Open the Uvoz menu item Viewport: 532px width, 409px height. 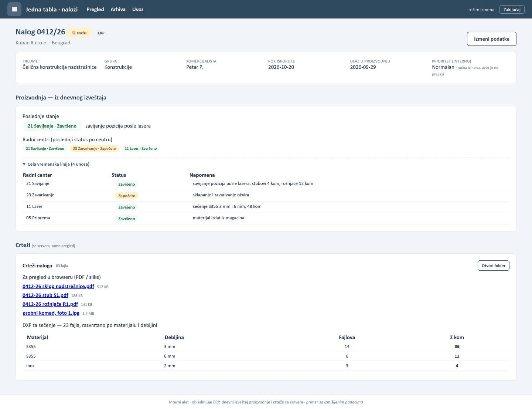point(138,9)
